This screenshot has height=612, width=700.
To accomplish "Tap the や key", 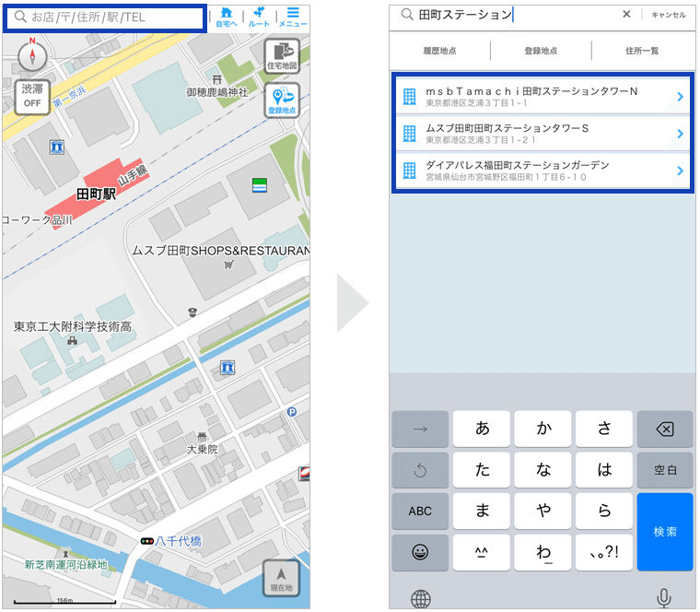I will pyautogui.click(x=542, y=511).
